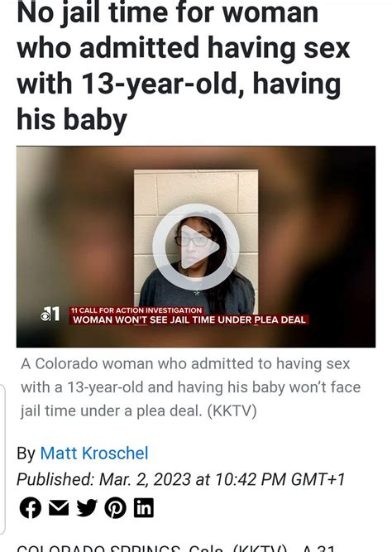Share the article via email icon
Image resolution: width=392 pixels, height=552 pixels.
(59, 507)
